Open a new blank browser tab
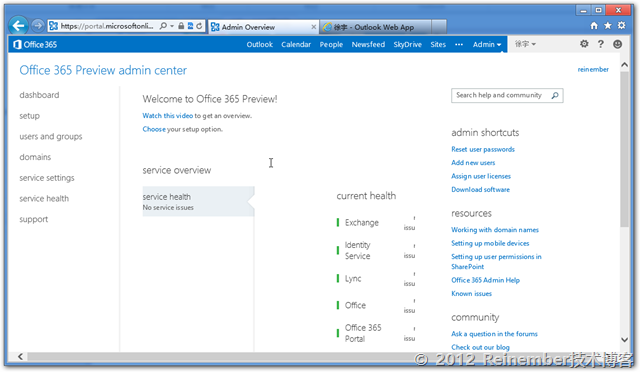Viewport: 640px width, 372px height. tap(439, 27)
